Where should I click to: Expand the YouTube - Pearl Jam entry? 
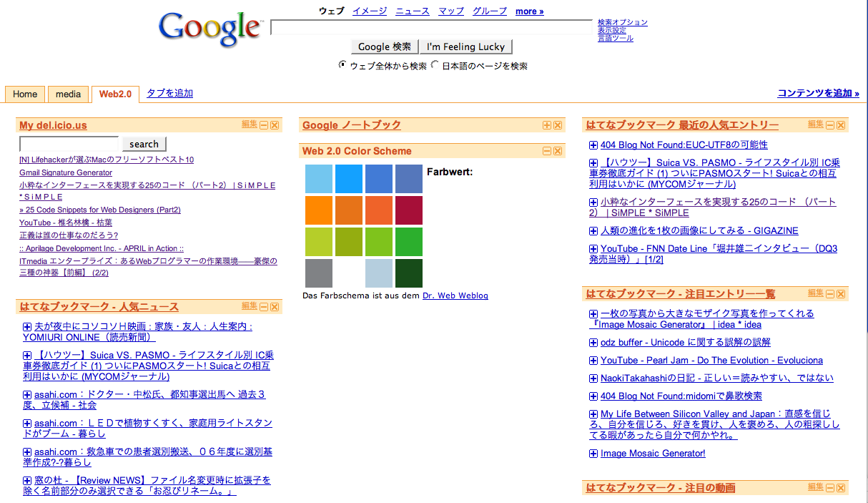pos(593,361)
